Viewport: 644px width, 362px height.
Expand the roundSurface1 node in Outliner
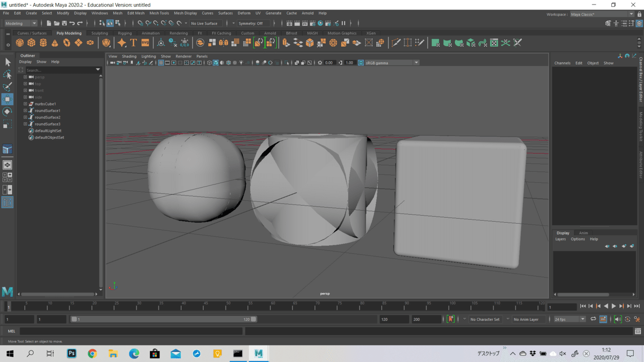tap(25, 111)
